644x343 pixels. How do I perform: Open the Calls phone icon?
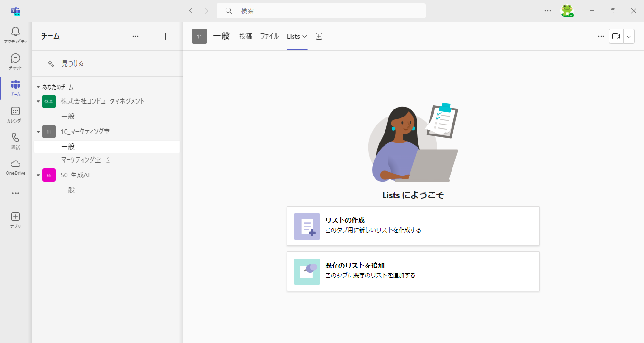pos(16,138)
